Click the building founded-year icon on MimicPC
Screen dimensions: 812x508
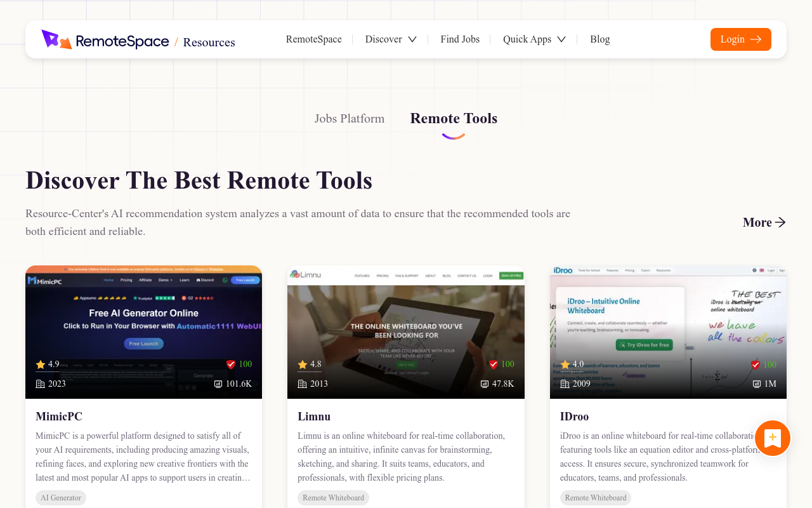(x=41, y=384)
